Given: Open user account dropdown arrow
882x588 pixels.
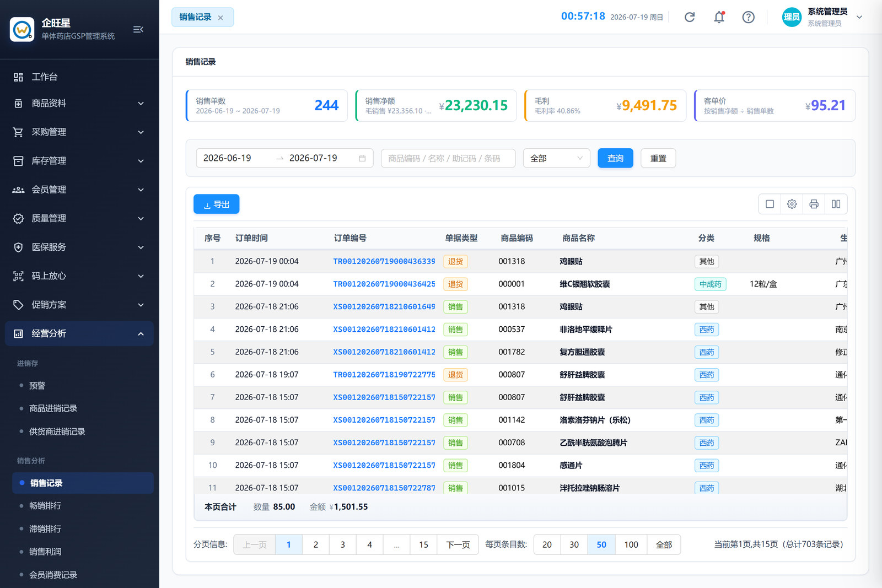Looking at the screenshot, I should coord(859,17).
